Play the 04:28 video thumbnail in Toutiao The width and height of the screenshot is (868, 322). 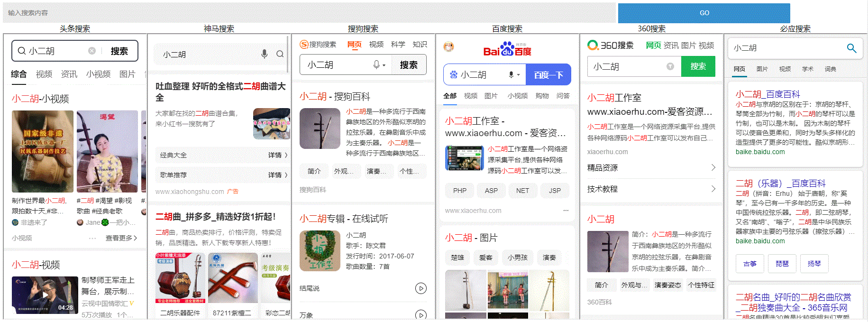click(45, 294)
